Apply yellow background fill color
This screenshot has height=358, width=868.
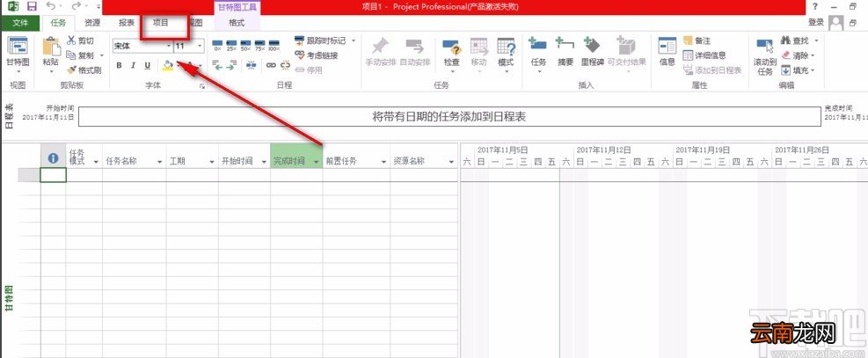(x=168, y=65)
